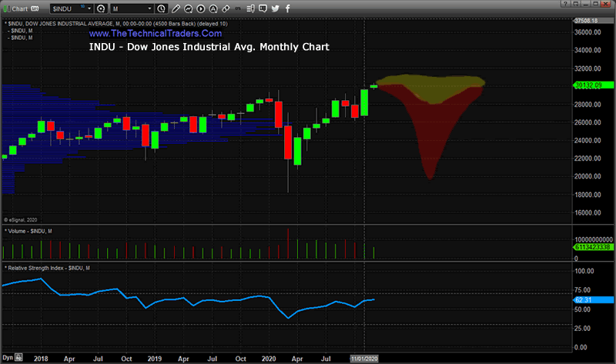
Task: Share chart via Twitter icon
Action: [276, 8]
